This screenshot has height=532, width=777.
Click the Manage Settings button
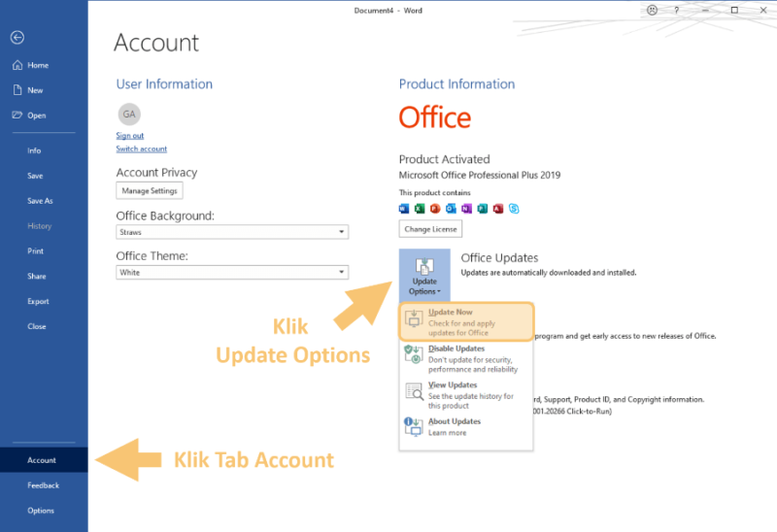[150, 190]
